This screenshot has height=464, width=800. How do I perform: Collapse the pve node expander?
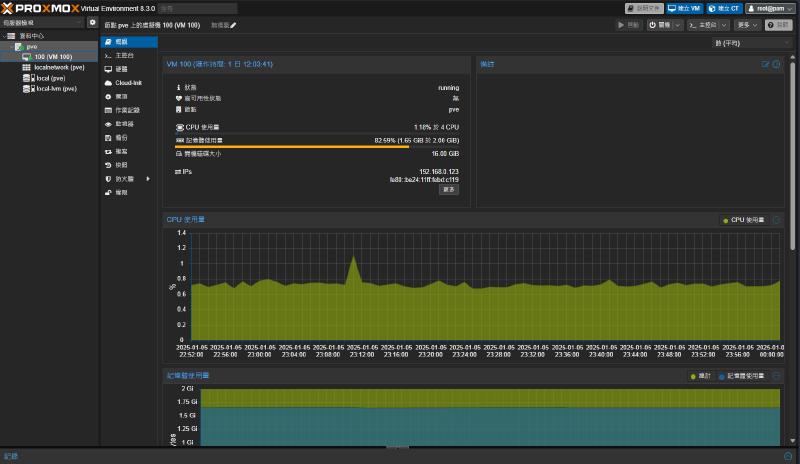[12, 46]
